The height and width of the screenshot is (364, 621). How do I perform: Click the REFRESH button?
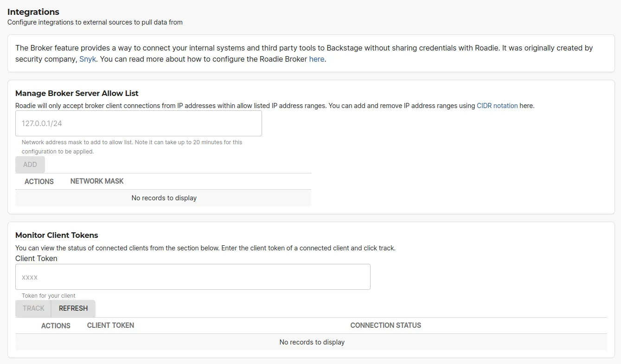(x=73, y=308)
